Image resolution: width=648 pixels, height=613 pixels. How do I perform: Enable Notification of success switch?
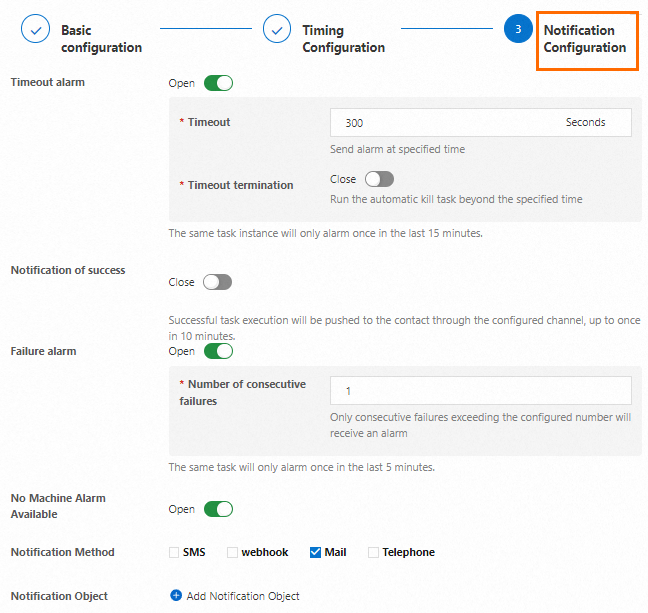point(217,282)
